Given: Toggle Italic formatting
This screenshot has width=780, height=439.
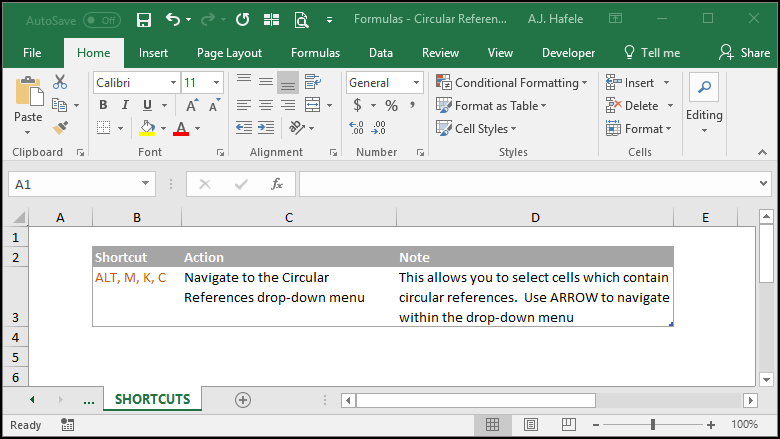Looking at the screenshot, I should coord(125,105).
